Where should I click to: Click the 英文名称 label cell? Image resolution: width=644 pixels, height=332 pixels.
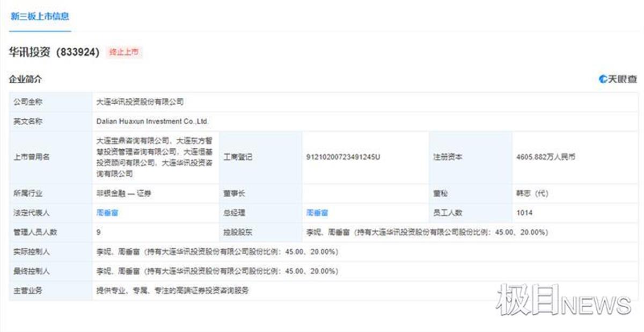(x=50, y=121)
